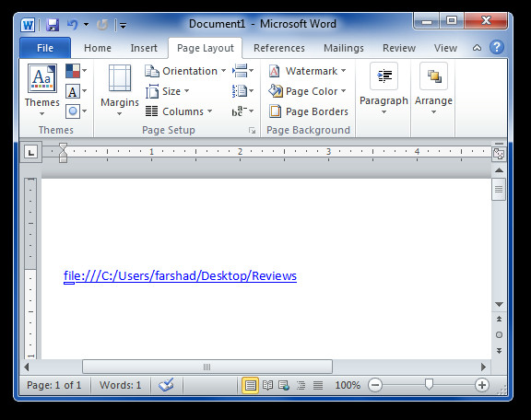Click the zoom out minus button
This screenshot has width=531, height=420.
[375, 385]
